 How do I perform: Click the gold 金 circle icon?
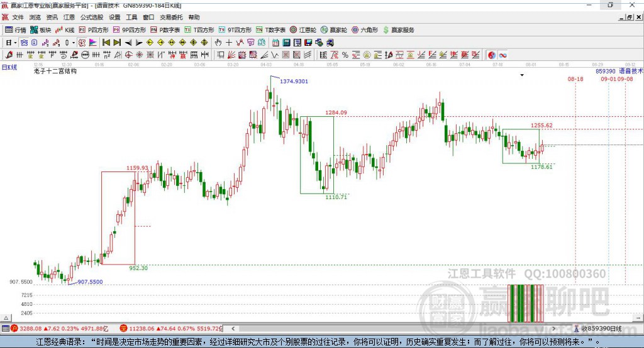pos(367,55)
